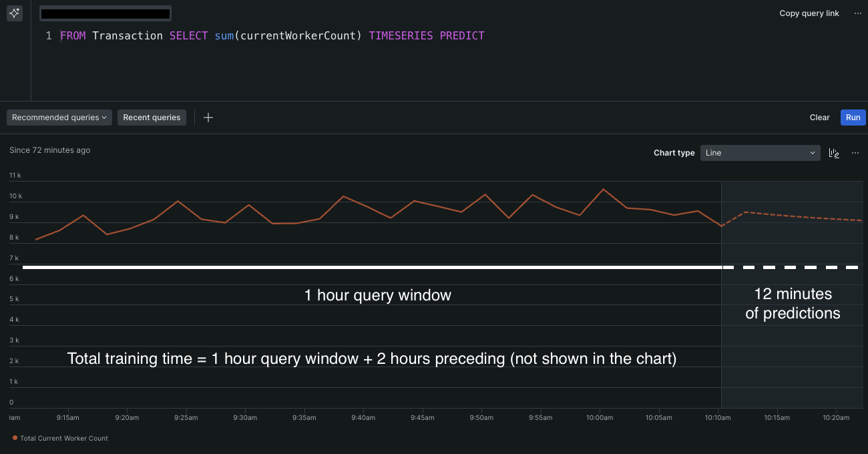This screenshot has width=868, height=454.
Task: Show Recent queries
Action: tap(152, 118)
